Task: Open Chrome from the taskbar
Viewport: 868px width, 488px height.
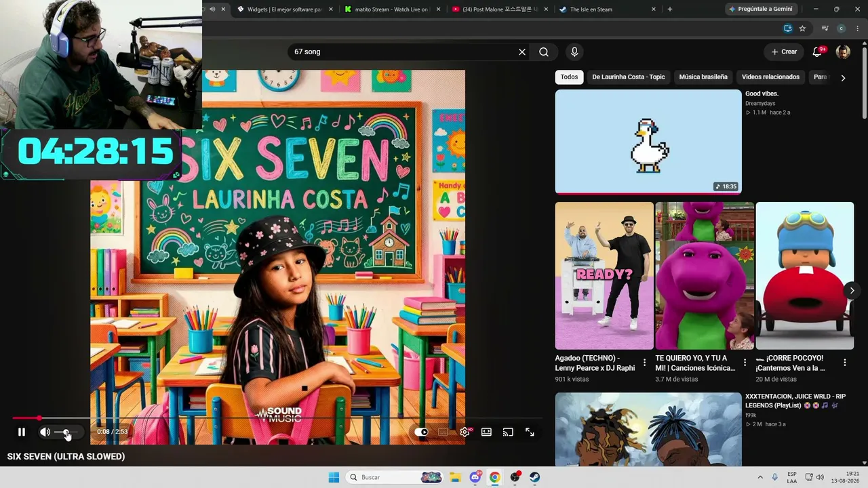Action: (x=495, y=477)
